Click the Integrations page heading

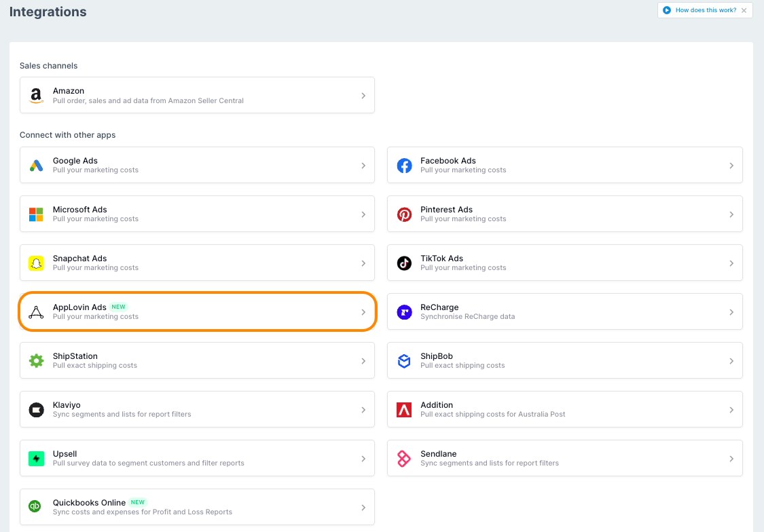(x=48, y=12)
